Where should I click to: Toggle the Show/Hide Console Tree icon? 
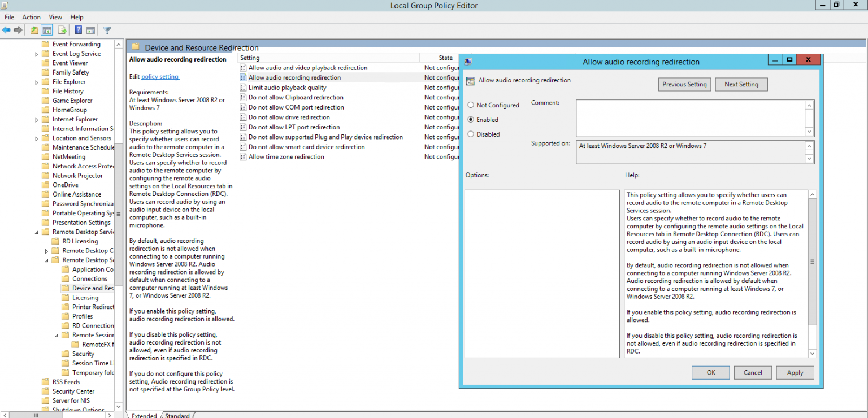(46, 30)
